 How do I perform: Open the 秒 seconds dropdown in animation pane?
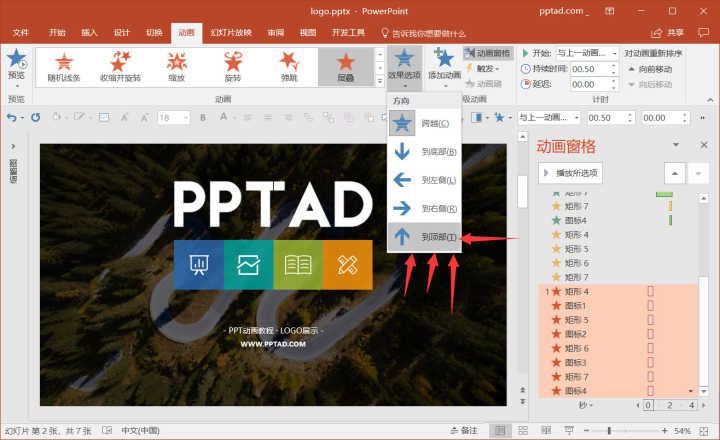(585, 405)
